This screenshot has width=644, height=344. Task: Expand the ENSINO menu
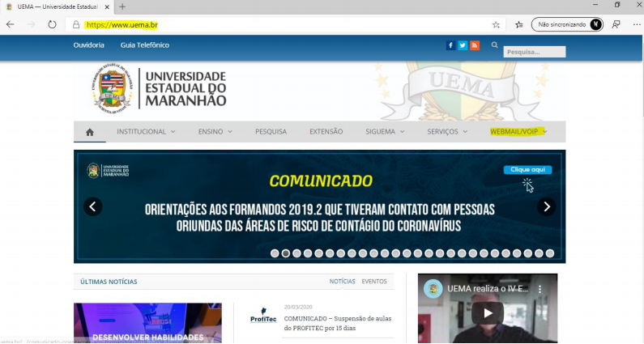pos(215,132)
